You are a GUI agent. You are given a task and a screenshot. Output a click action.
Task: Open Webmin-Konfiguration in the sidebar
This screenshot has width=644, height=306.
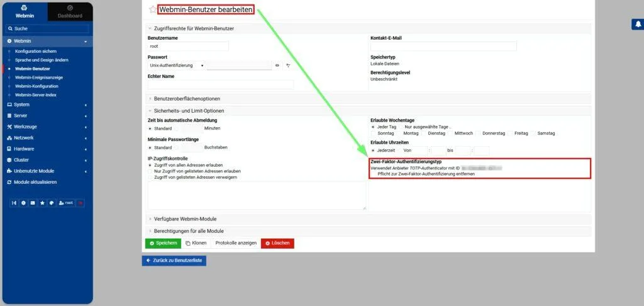pyautogui.click(x=36, y=86)
